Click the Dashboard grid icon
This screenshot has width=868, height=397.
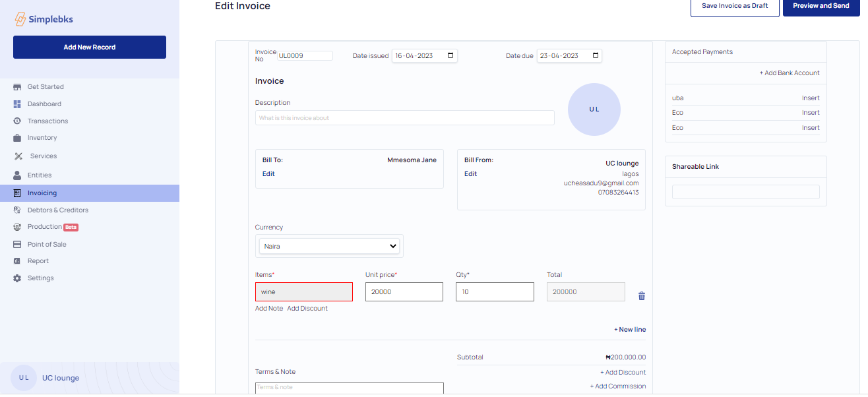click(18, 104)
